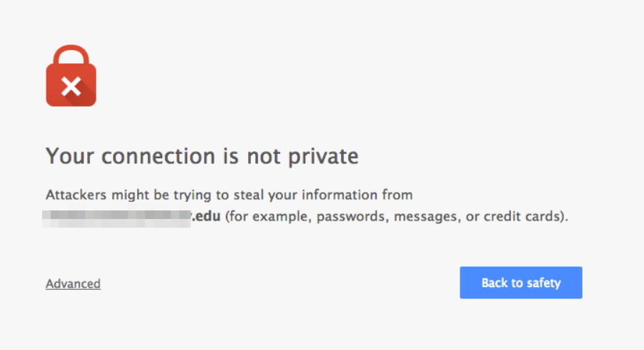Click the word 'connection' in the heading
This screenshot has width=644, height=350.
158,156
